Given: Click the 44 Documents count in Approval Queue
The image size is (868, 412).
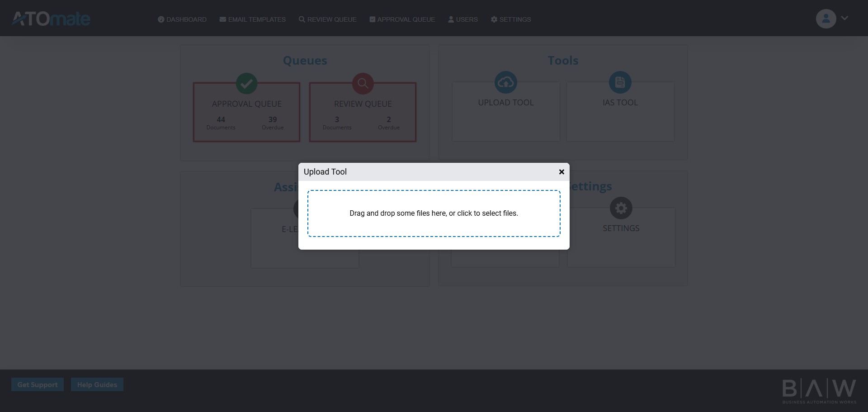Looking at the screenshot, I should pos(221,123).
